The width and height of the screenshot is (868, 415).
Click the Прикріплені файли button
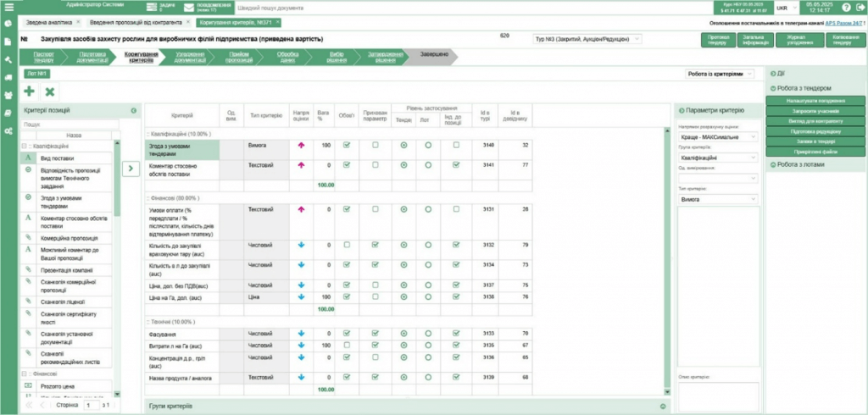815,151
